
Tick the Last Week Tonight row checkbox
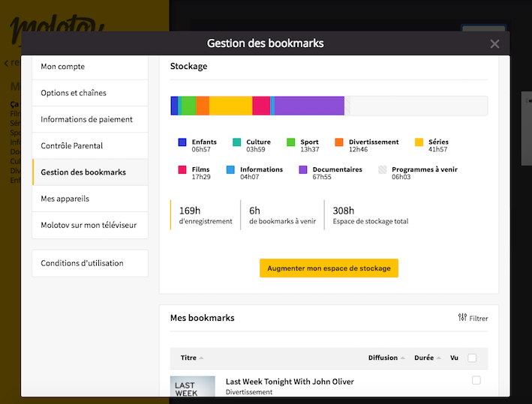476,380
